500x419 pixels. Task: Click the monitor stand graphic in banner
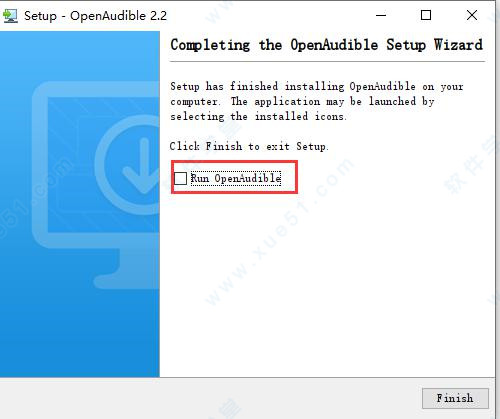[x=128, y=268]
